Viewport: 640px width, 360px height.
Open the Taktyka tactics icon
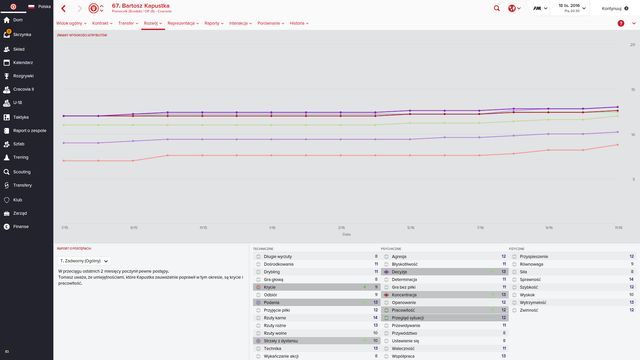7,117
